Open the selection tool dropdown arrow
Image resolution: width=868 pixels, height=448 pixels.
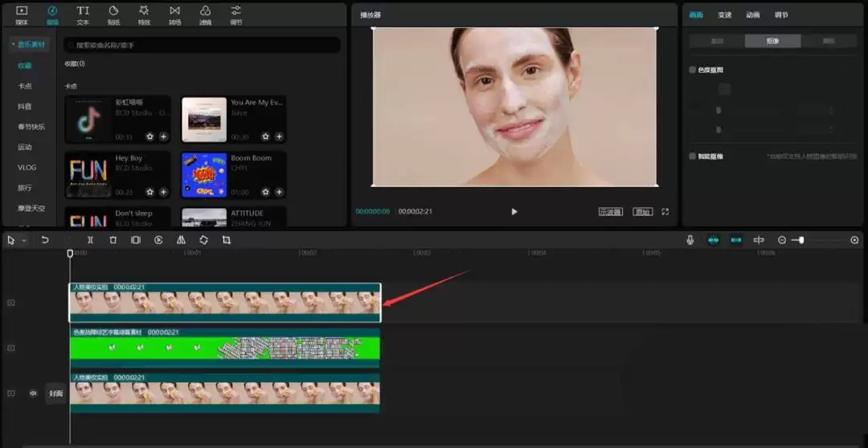pyautogui.click(x=24, y=241)
